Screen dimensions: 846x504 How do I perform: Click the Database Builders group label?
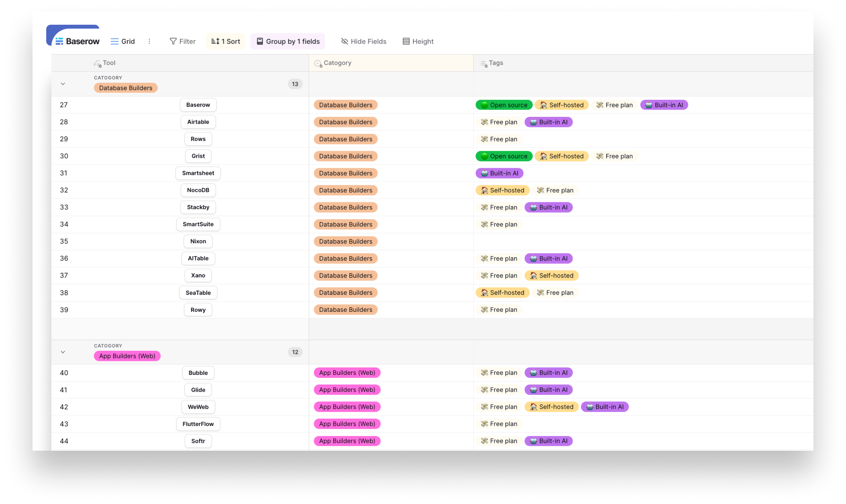coord(126,88)
